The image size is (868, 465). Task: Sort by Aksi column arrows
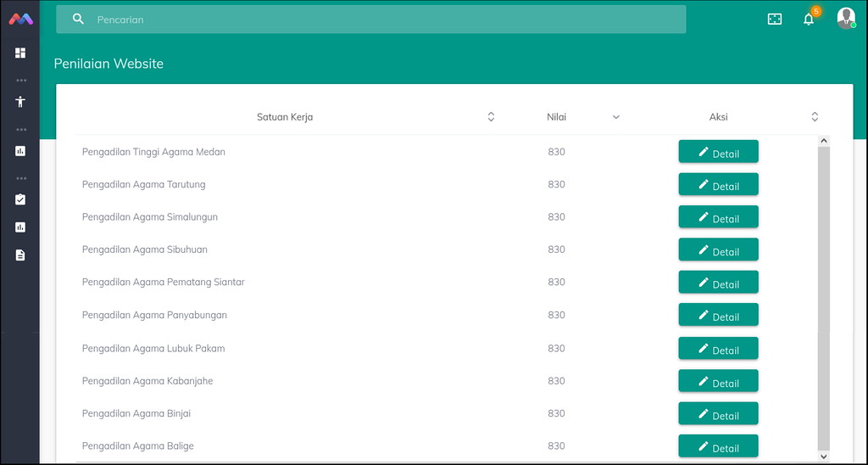(815, 117)
